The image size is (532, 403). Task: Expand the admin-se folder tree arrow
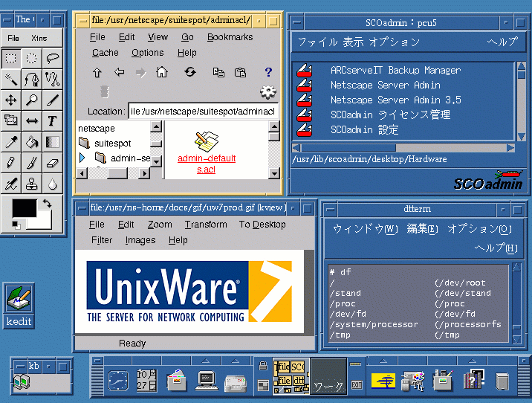pos(82,158)
